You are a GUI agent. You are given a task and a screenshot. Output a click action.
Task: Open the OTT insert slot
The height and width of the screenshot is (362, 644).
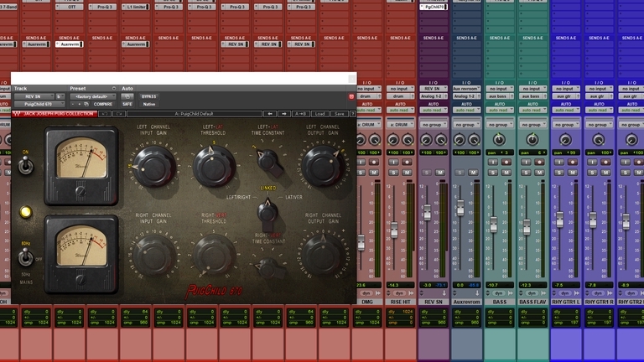point(69,7)
